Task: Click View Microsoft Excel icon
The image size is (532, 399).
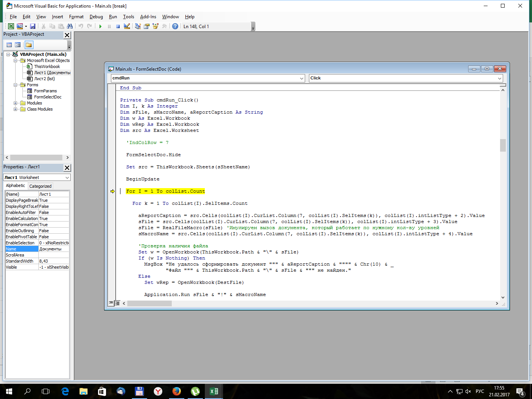Action: tap(11, 26)
